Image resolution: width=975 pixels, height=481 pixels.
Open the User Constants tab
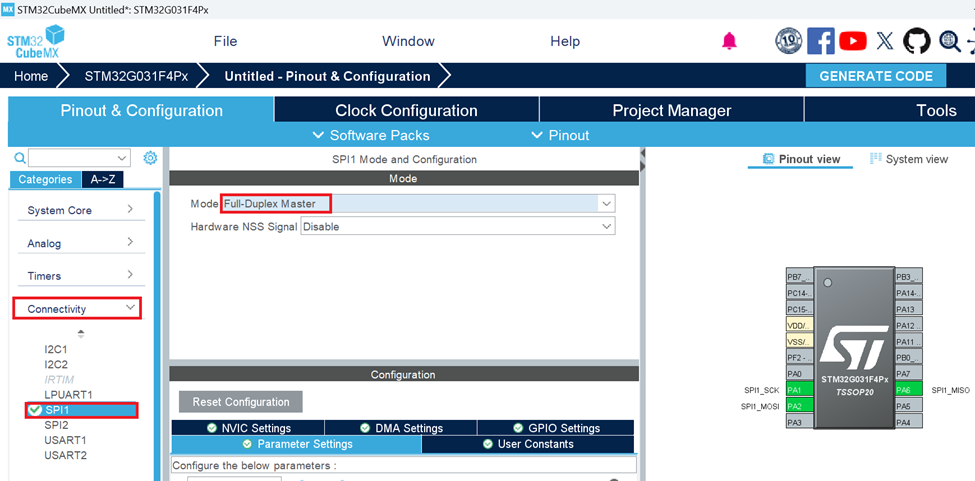point(528,444)
